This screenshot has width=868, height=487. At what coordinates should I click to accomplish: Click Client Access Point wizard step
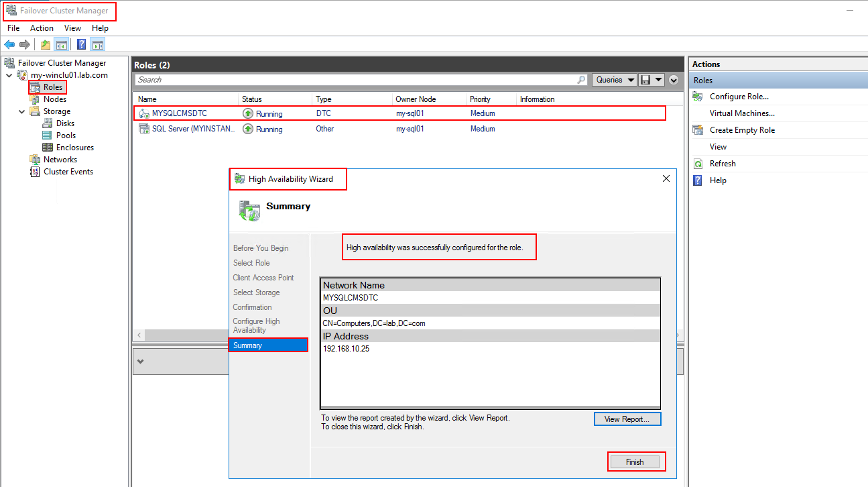coord(263,278)
